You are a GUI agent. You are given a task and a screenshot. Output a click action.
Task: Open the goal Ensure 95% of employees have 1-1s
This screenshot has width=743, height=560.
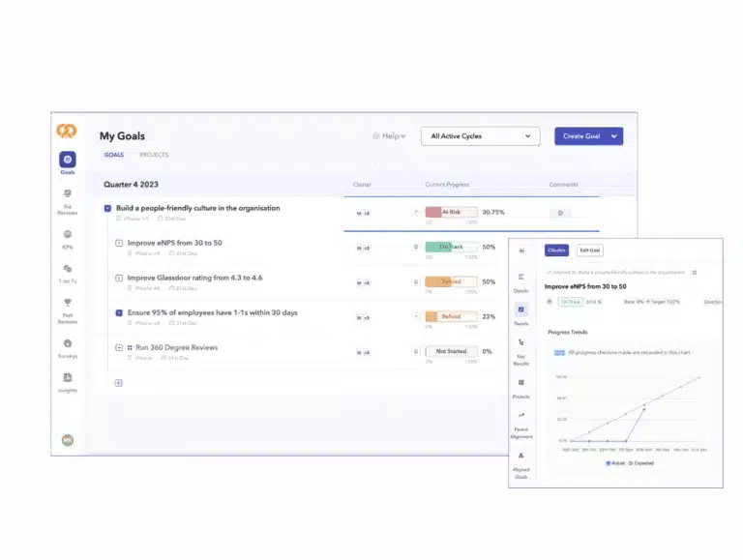point(212,313)
